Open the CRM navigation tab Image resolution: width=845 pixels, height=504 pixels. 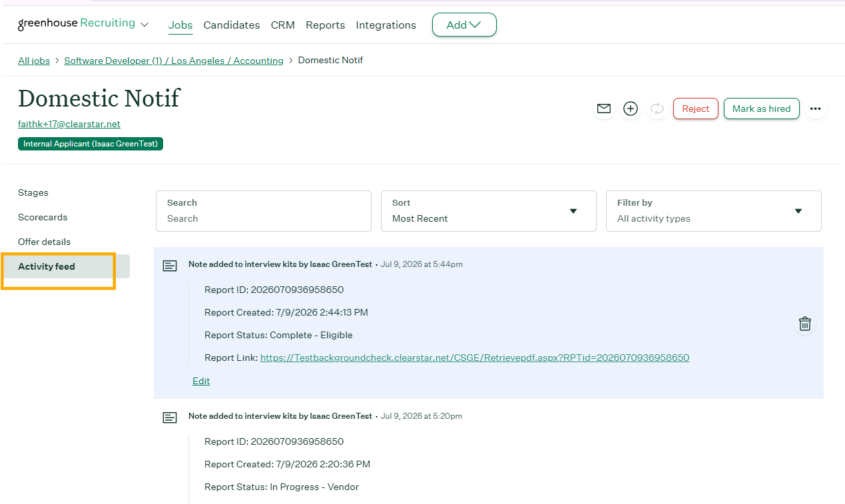point(283,25)
